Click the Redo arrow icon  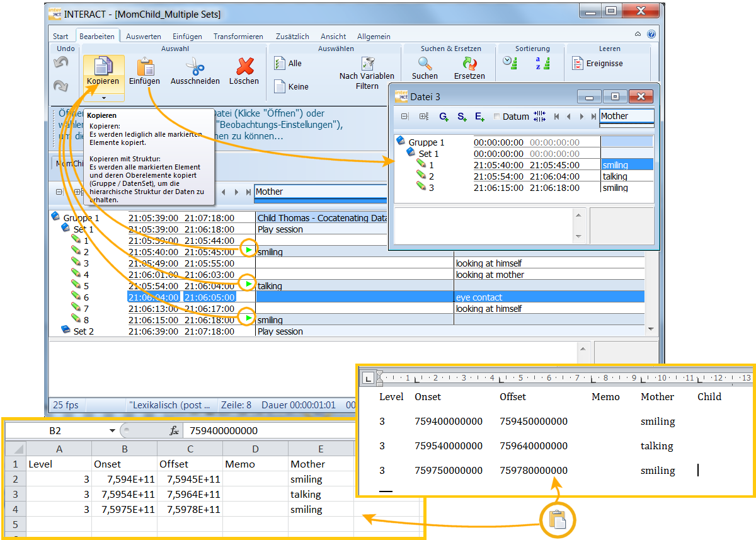coord(60,86)
